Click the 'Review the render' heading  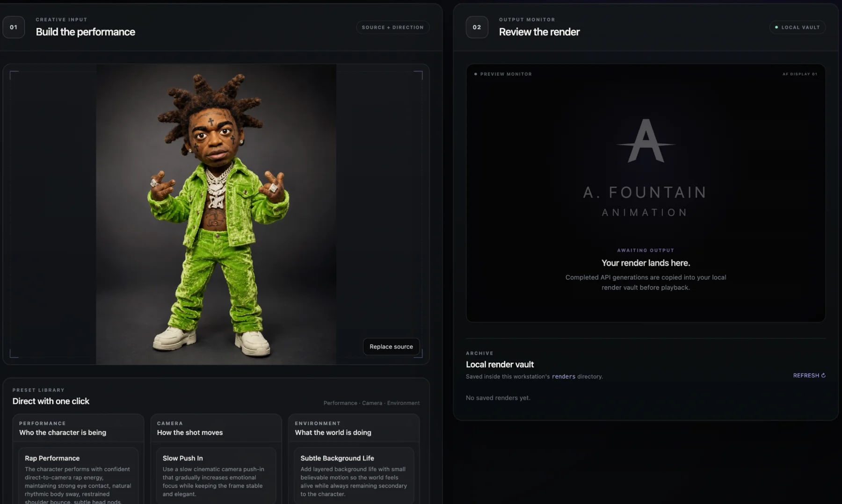tap(539, 32)
